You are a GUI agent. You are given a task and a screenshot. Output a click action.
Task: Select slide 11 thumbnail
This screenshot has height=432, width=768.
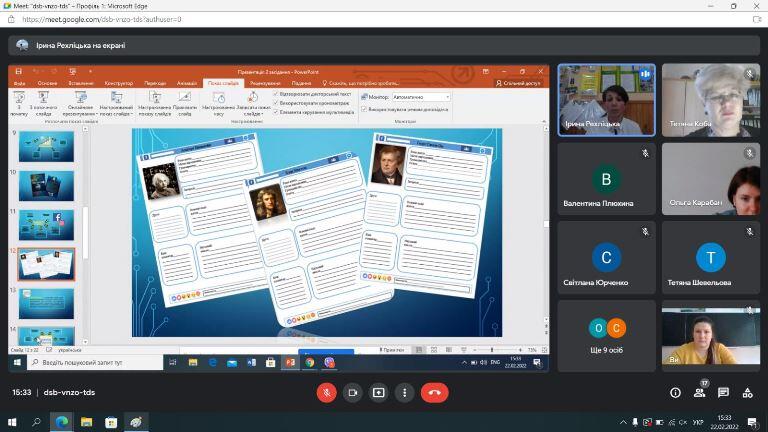46,225
